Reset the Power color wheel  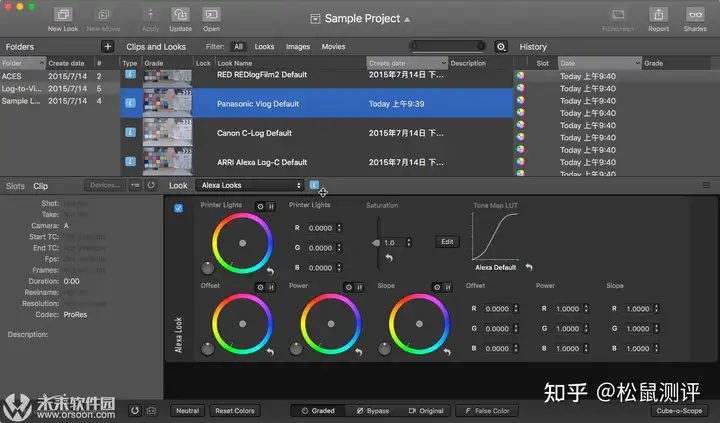click(359, 352)
